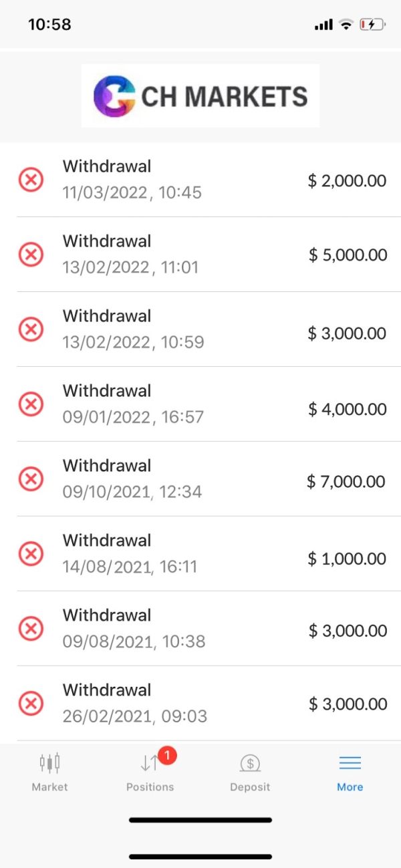Click the red X icon for 09/08/2021 withdrawal
This screenshot has height=868, width=401.
(x=31, y=629)
